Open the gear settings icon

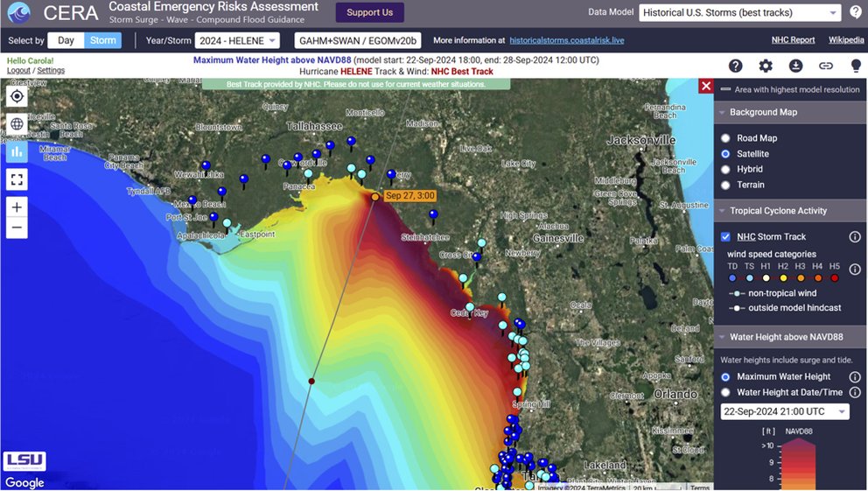tap(766, 67)
